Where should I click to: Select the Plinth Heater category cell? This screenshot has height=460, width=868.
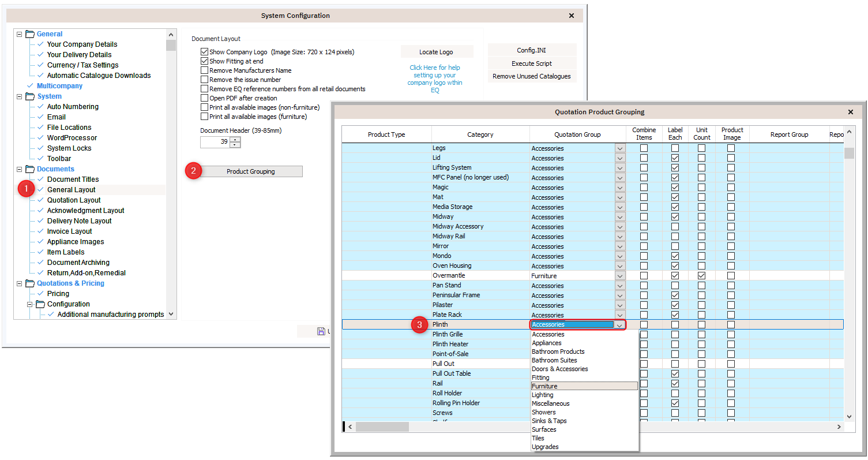click(x=480, y=345)
